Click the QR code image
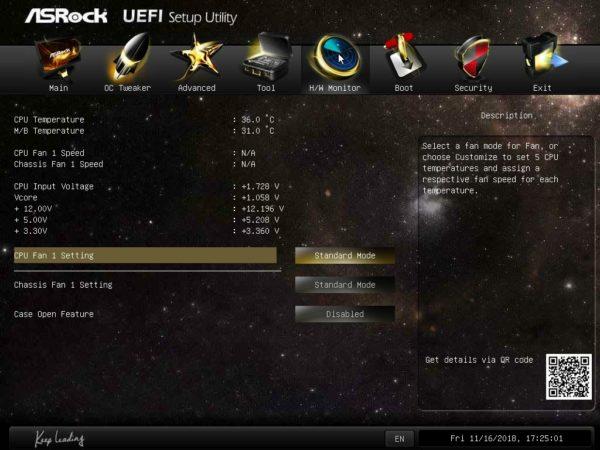Image resolution: width=600 pixels, height=450 pixels. [x=569, y=377]
